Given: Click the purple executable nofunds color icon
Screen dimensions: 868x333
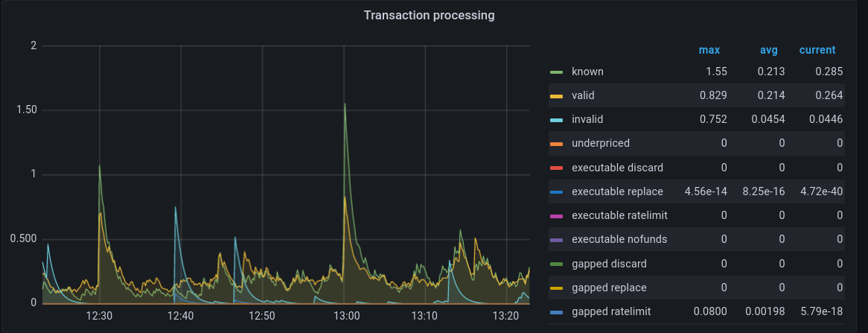Looking at the screenshot, I should 556,240.
